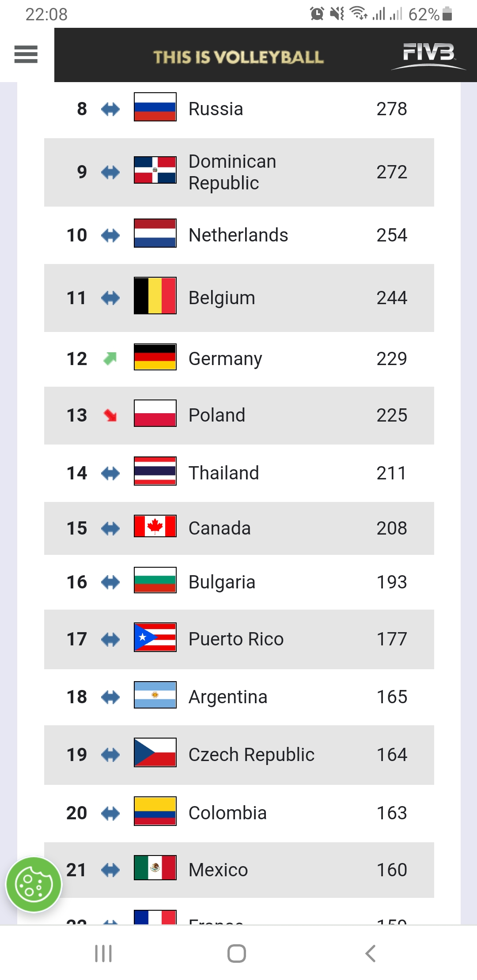This screenshot has height=980, width=477.
Task: Select Czech Republic team name
Action: click(251, 755)
